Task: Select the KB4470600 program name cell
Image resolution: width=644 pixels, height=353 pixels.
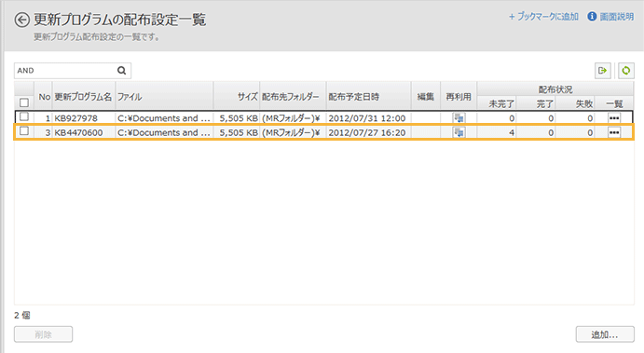Action: tap(84, 132)
